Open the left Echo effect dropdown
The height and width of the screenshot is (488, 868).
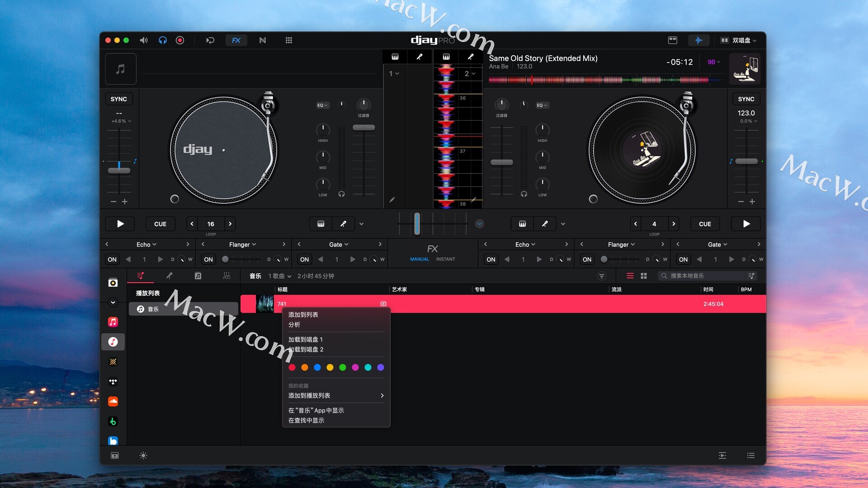pyautogui.click(x=146, y=244)
